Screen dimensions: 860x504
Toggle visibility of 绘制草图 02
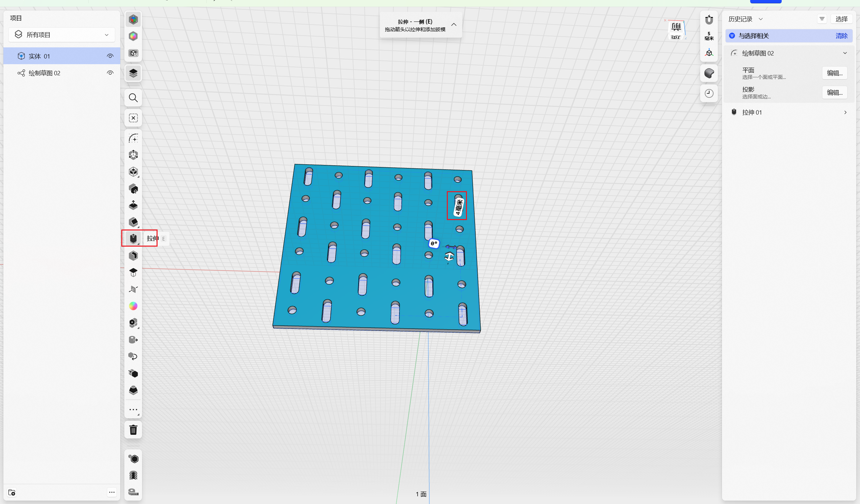110,73
